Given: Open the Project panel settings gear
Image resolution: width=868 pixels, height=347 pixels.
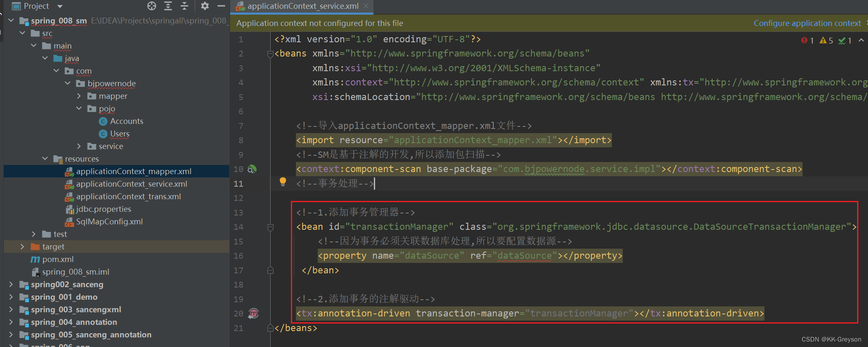Looking at the screenshot, I should [x=205, y=6].
